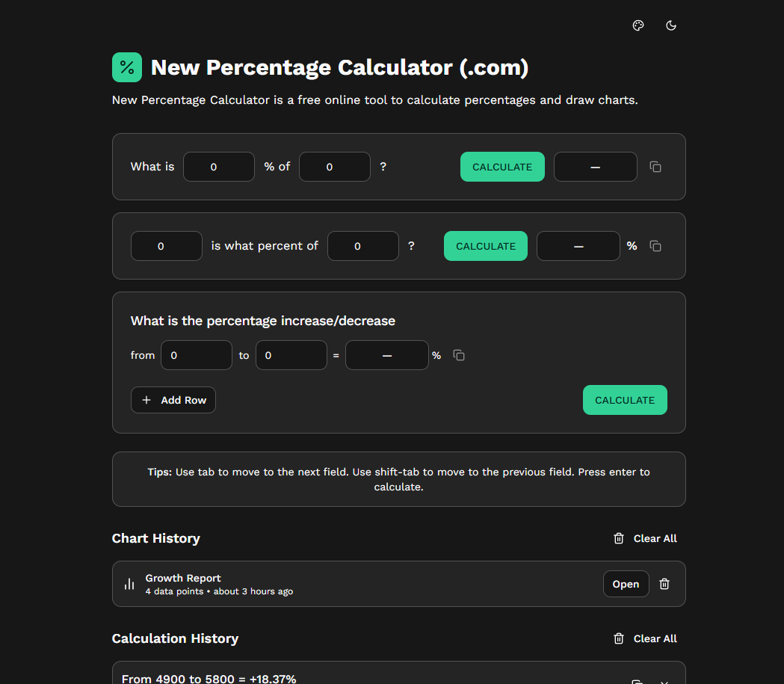Click the bar chart icon on Growth Report
This screenshot has height=684, width=784.
tap(129, 584)
